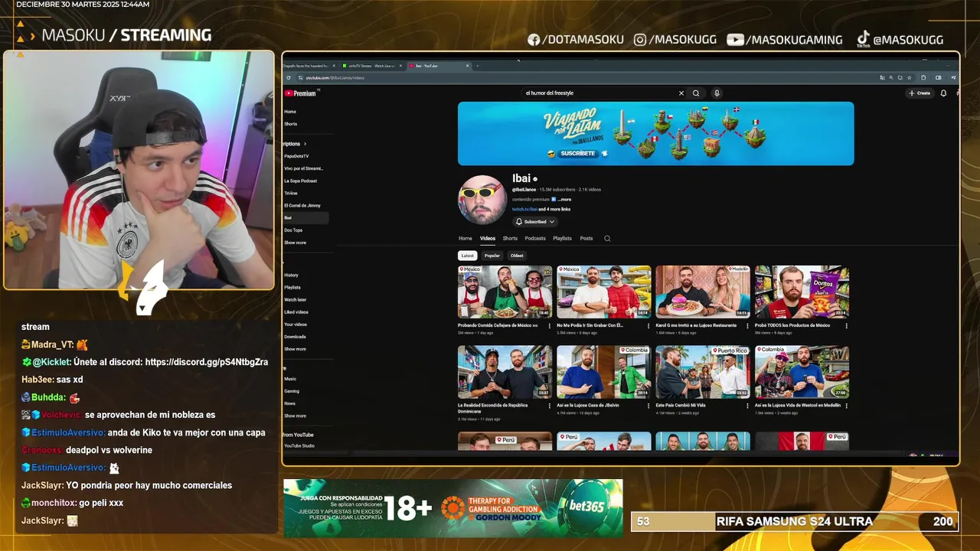The height and width of the screenshot is (551, 980).
Task: Select the Latest filter chip
Action: pyautogui.click(x=467, y=256)
